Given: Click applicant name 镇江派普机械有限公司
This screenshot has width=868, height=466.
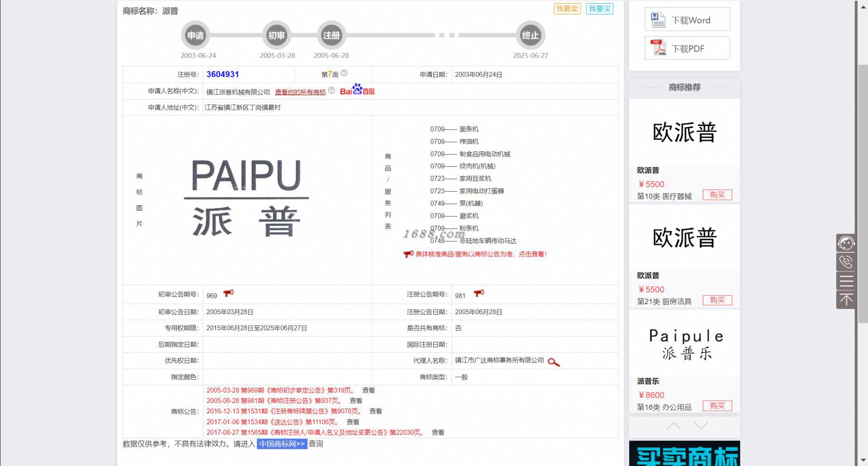Looking at the screenshot, I should click(238, 92).
